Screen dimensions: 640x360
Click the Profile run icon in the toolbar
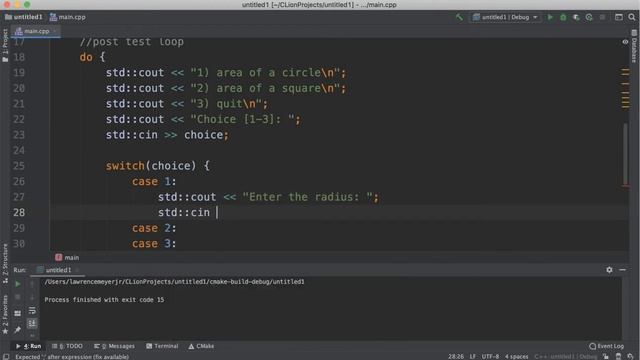click(x=589, y=17)
